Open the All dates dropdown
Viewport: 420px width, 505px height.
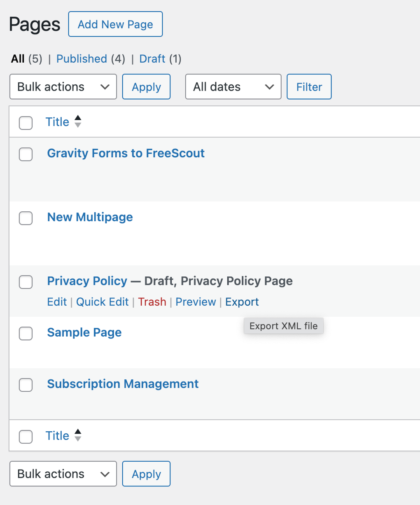click(233, 87)
